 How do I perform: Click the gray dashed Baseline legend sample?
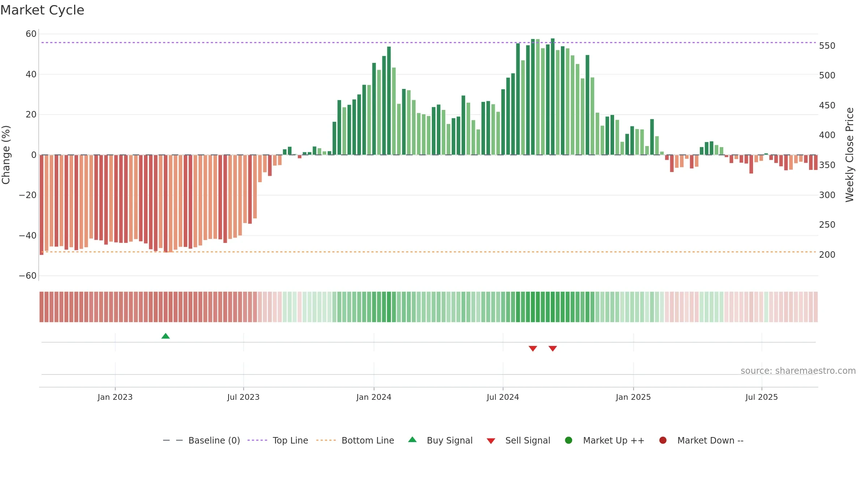click(173, 440)
